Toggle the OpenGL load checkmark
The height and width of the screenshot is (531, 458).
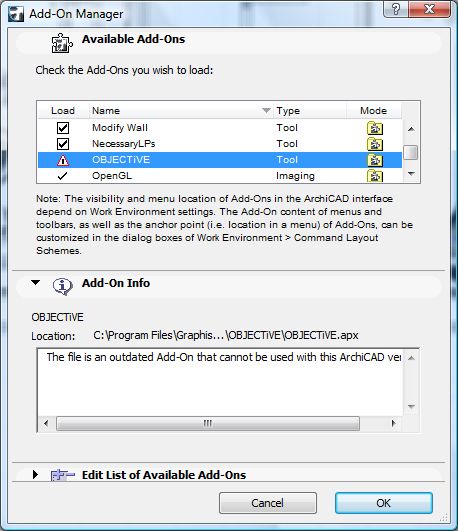click(x=62, y=176)
